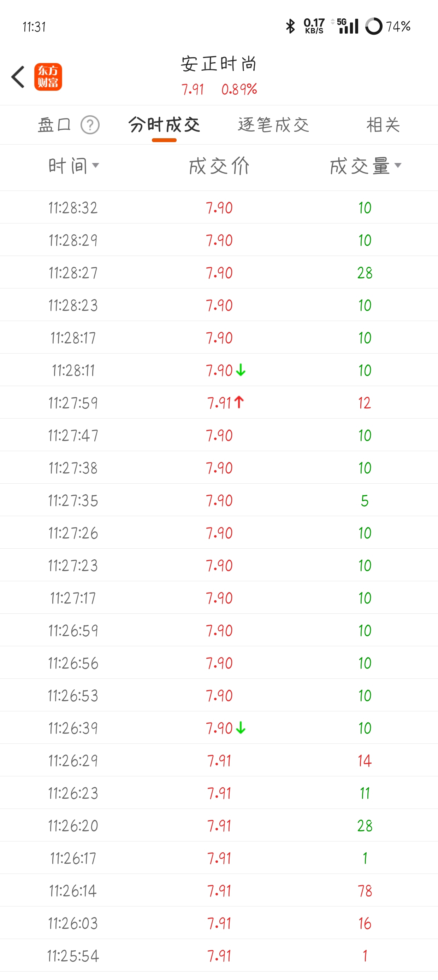
Task: Tap the green down arrow at 11:26:39
Action: pos(241,728)
